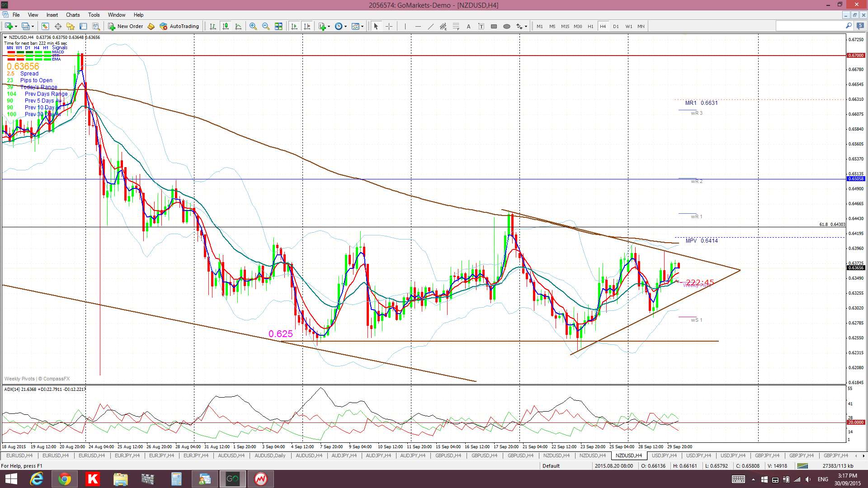Expand the Profiles dropdown arrow

[33, 26]
